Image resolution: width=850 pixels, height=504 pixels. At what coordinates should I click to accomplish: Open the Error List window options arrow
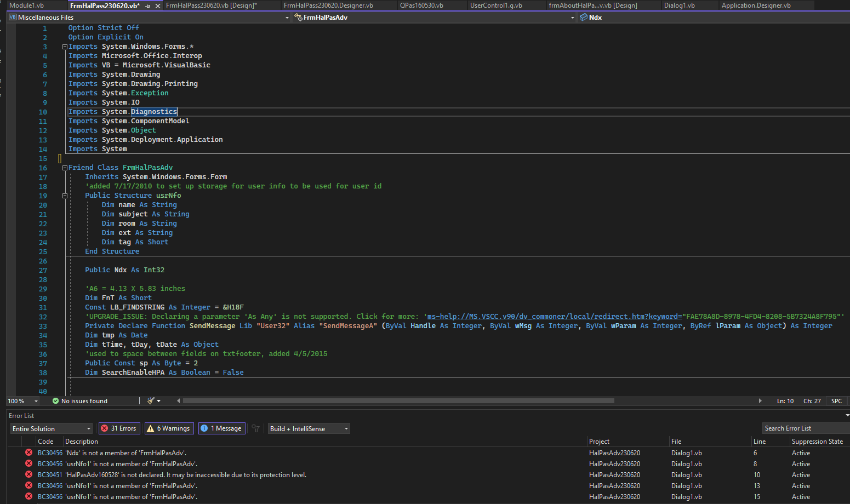point(847,416)
